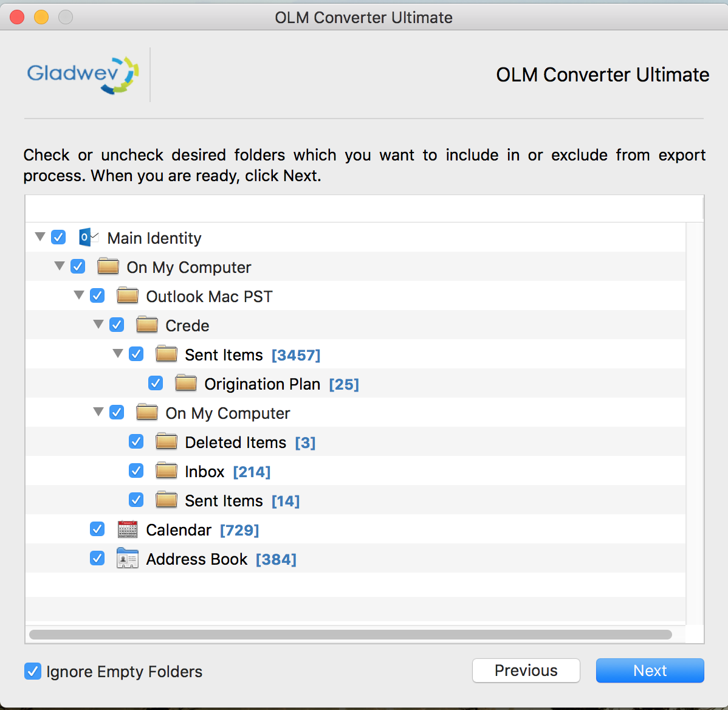Click the Address Book contact card icon
The height and width of the screenshot is (710, 728).
point(128,559)
